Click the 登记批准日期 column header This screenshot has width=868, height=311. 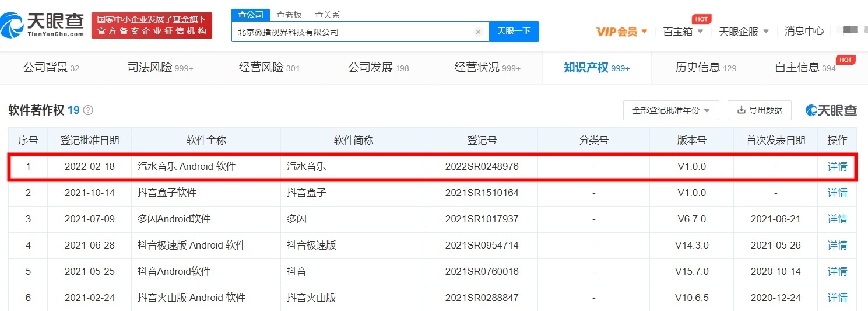coord(90,140)
